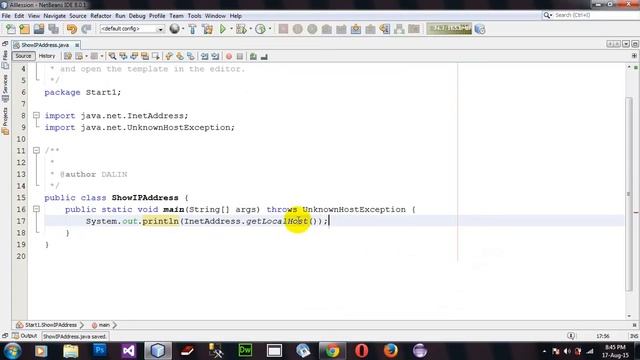
Task: Open the Projects side panel tab
Action: [x=5, y=121]
